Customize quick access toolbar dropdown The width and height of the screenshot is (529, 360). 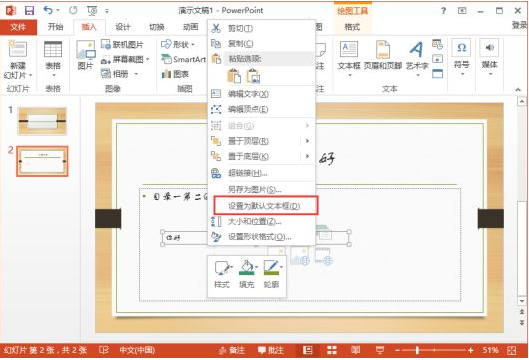[x=107, y=11]
